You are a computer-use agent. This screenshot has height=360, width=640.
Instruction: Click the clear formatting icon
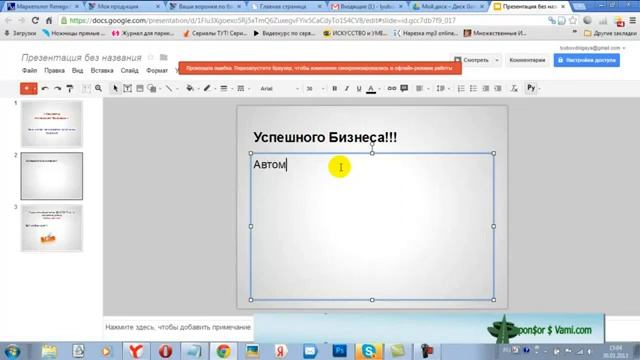pos(514,88)
